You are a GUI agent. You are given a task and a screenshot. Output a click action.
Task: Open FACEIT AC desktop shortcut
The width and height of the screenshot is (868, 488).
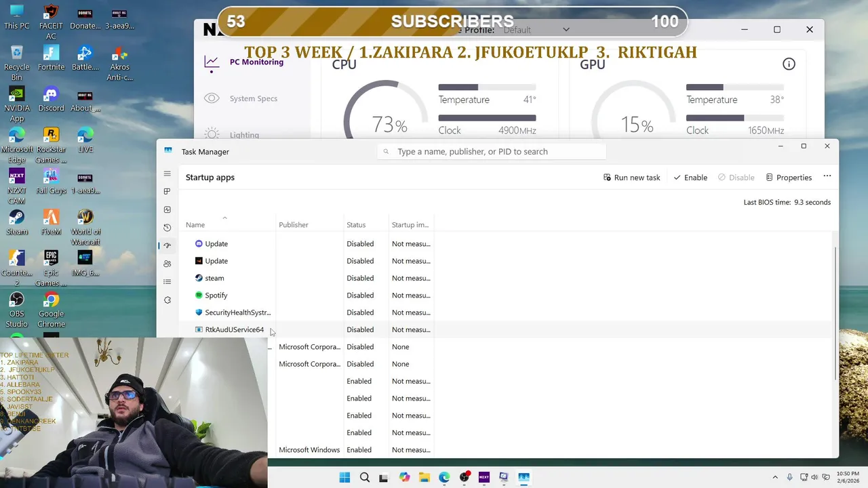click(51, 22)
